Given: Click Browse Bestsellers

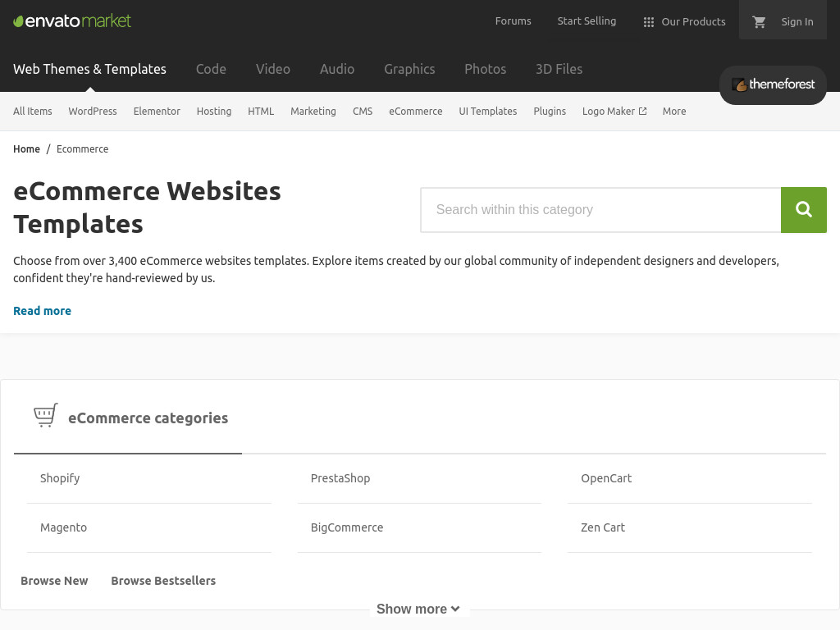Looking at the screenshot, I should (x=163, y=581).
